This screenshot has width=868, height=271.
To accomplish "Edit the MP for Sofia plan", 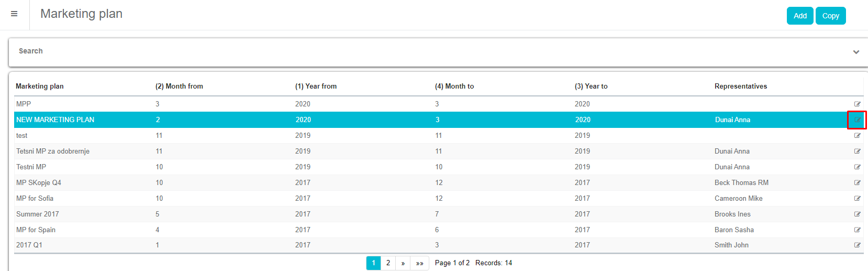I will pyautogui.click(x=857, y=199).
